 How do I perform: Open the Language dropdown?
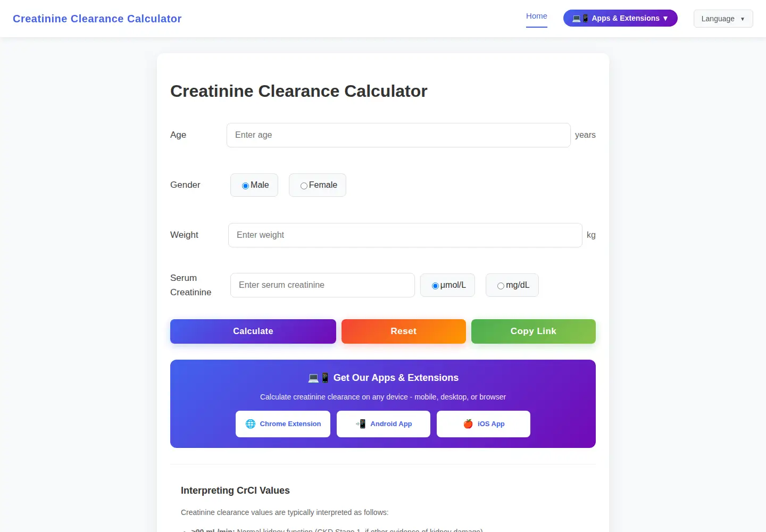[x=723, y=19]
